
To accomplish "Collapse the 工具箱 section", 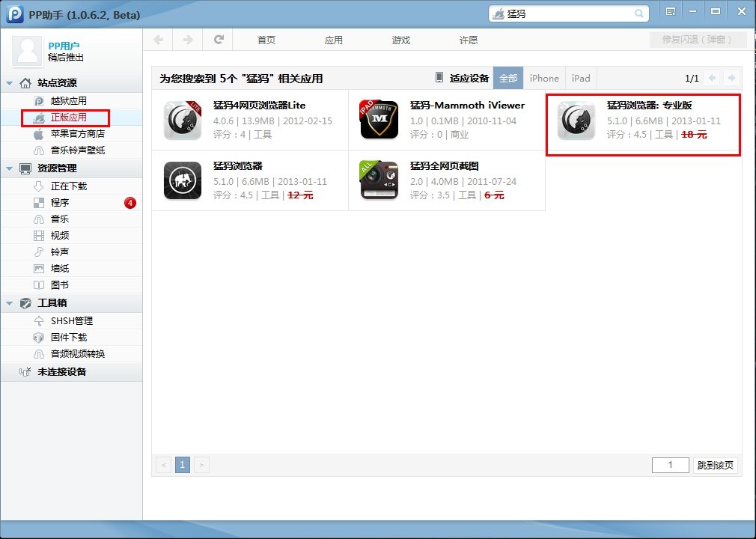I will (9, 303).
